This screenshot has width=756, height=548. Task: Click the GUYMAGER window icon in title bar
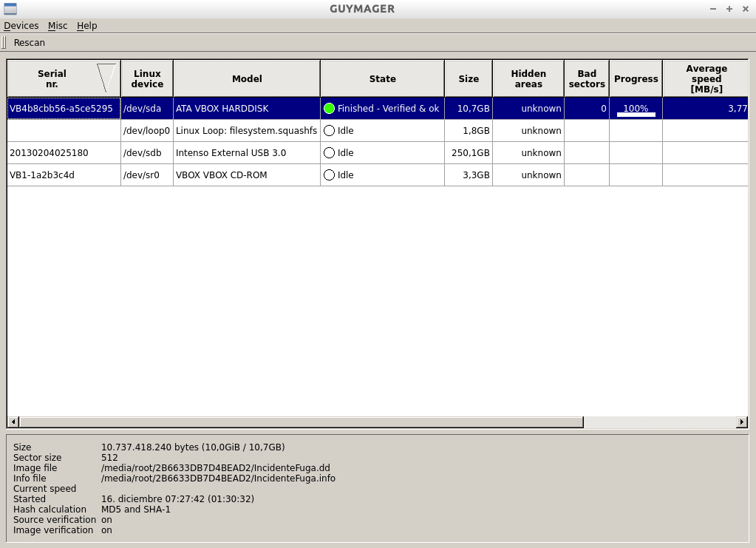(10, 9)
